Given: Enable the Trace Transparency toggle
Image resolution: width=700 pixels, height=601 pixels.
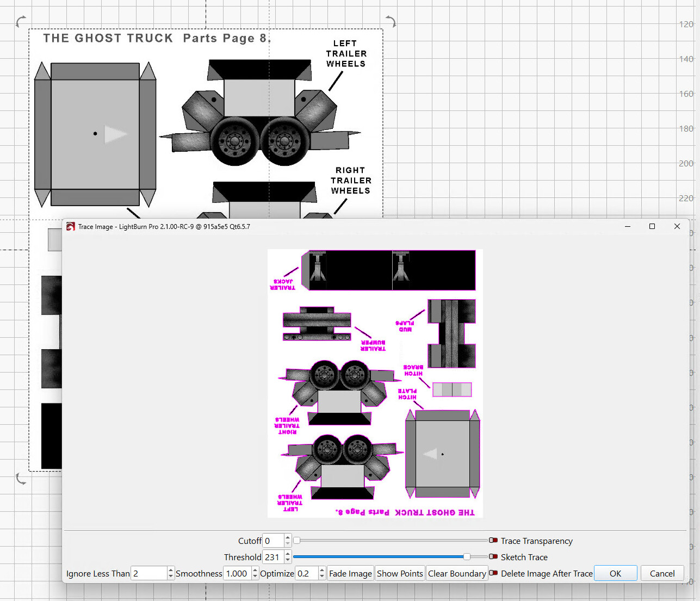Looking at the screenshot, I should (x=493, y=541).
